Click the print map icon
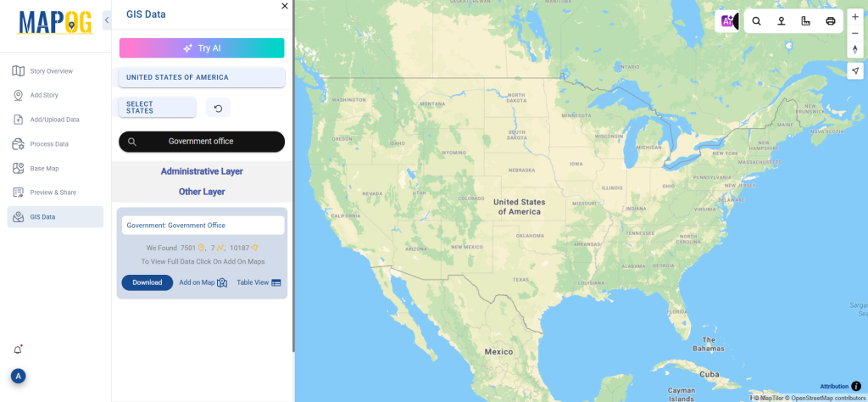 pyautogui.click(x=831, y=21)
